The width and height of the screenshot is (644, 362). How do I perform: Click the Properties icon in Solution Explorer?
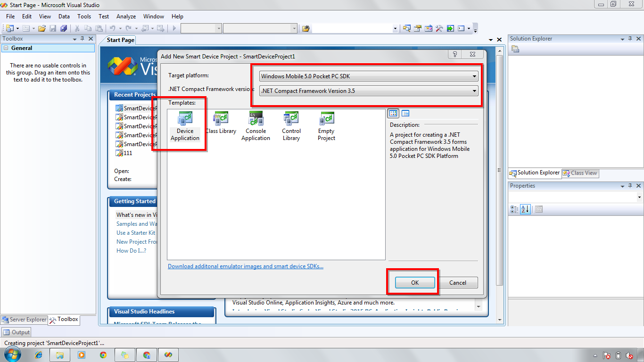point(515,49)
